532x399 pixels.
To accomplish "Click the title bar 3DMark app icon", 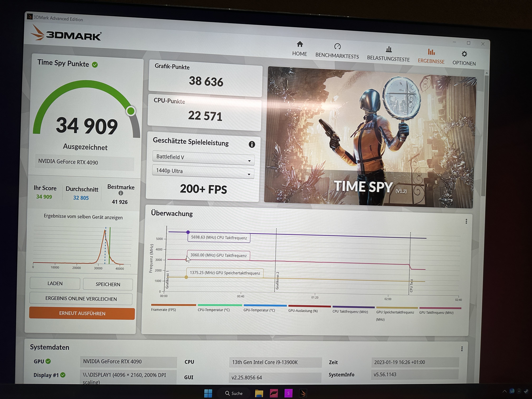I will tap(30, 16).
